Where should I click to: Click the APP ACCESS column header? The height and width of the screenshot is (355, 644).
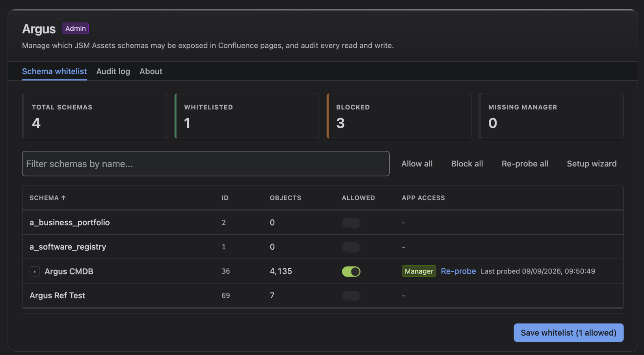[423, 198]
